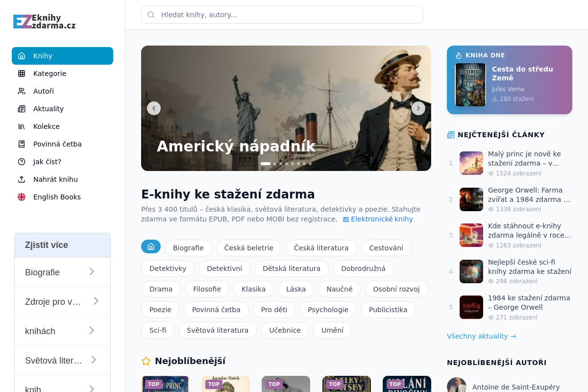Screen dimensions: 588x392
Task: Open the Velký Gatsby book cover
Action: tap(346, 384)
